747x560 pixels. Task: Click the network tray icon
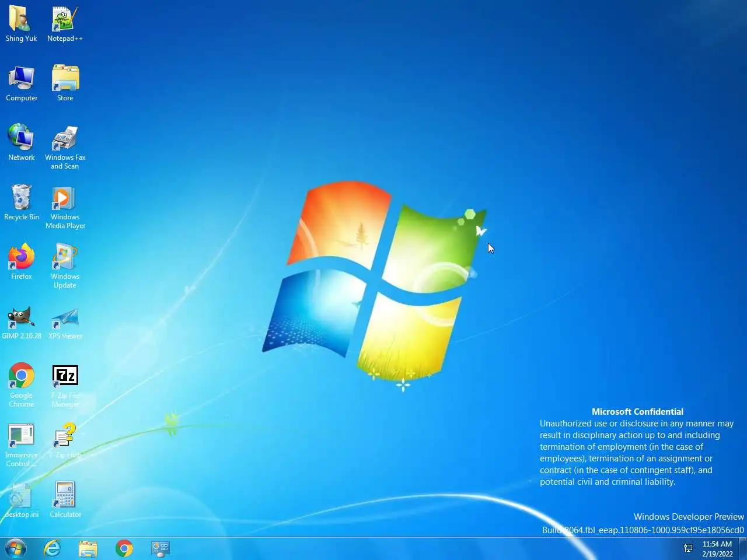[688, 548]
